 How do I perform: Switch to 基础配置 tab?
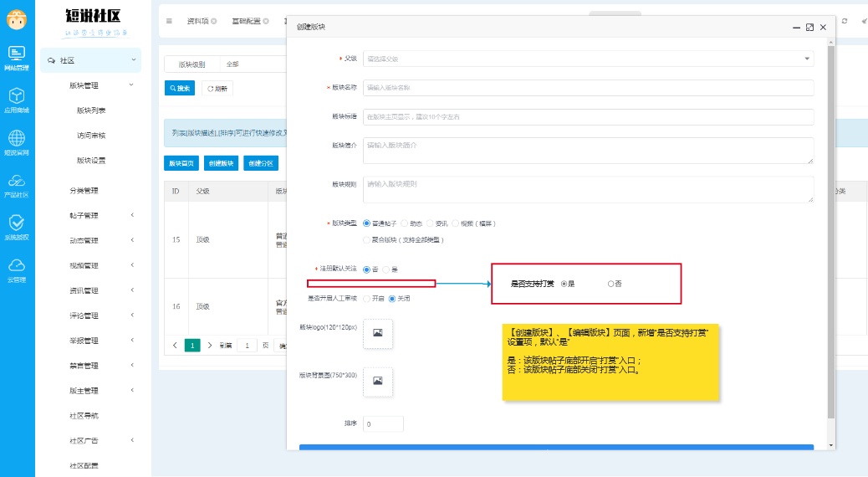[246, 21]
